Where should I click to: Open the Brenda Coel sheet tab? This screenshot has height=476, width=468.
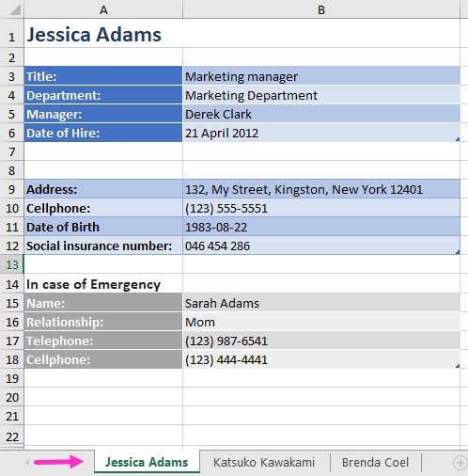coord(375,462)
